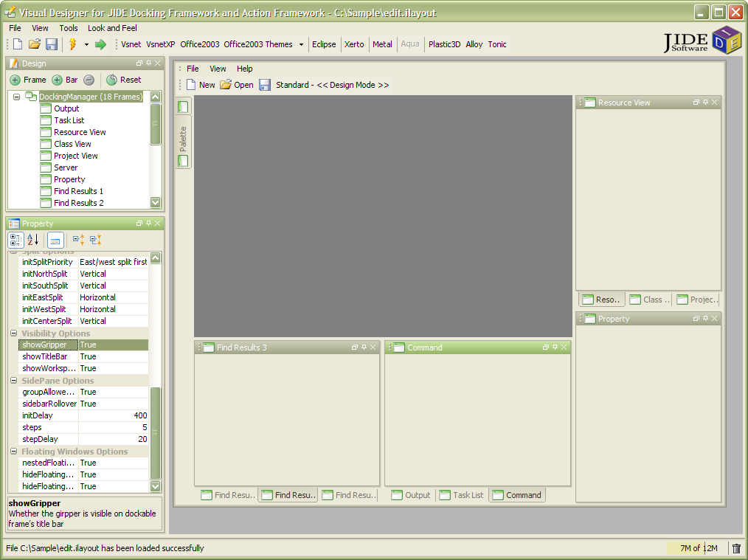Open the Tools menu in main menu bar
The height and width of the screenshot is (560, 748).
68,28
